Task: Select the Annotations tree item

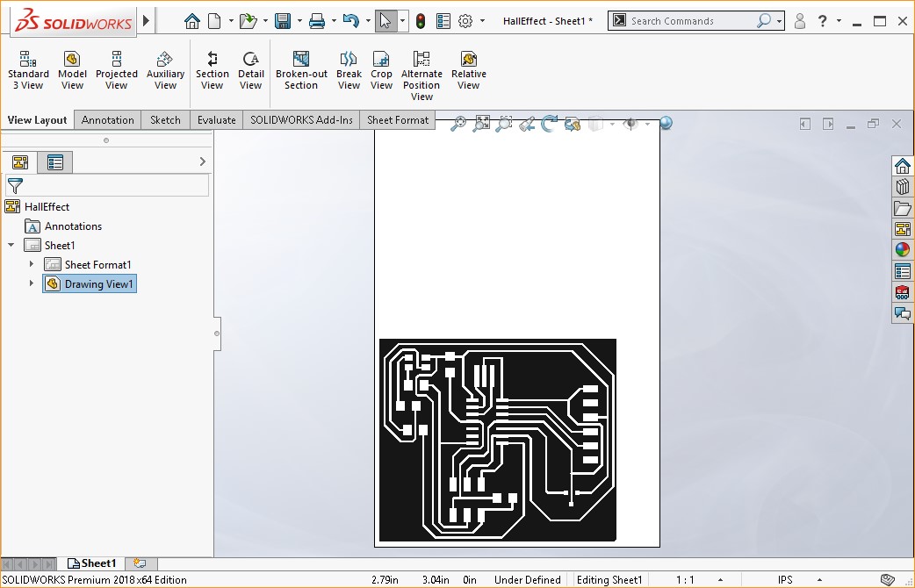Action: [63, 226]
